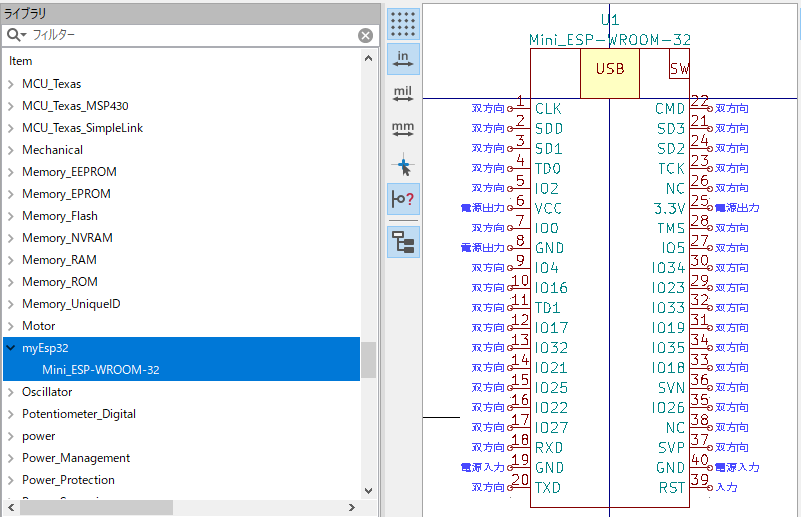Clear the library filter text
This screenshot has height=517, width=801.
click(366, 35)
